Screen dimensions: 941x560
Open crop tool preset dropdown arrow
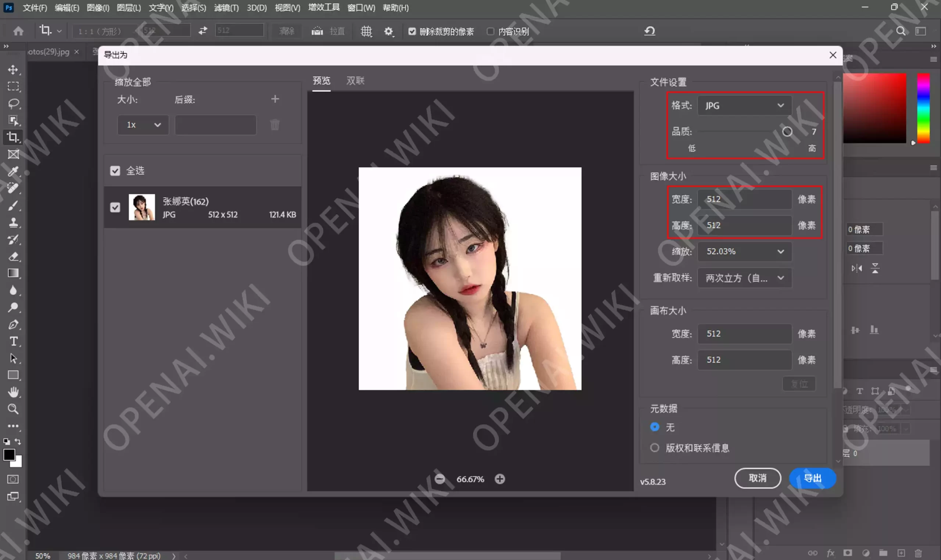click(x=59, y=31)
